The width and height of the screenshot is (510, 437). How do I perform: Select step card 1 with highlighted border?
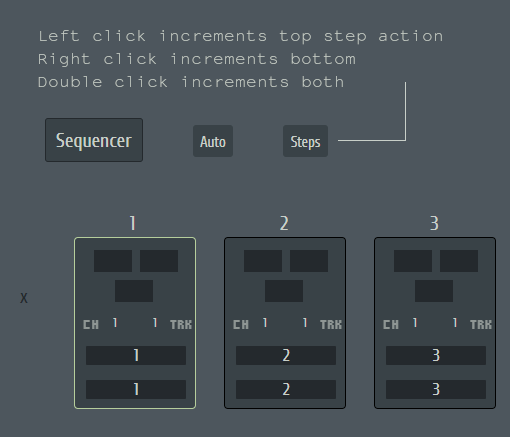coord(135,323)
